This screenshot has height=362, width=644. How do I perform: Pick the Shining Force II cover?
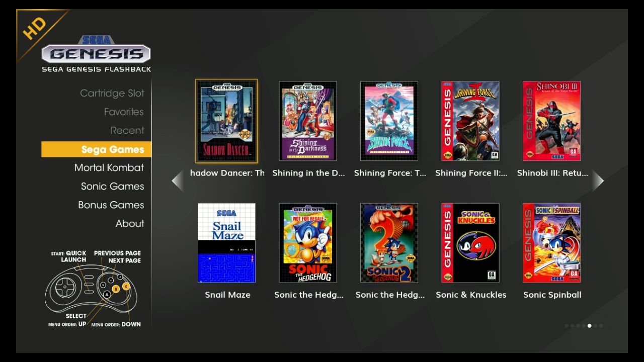tap(470, 121)
